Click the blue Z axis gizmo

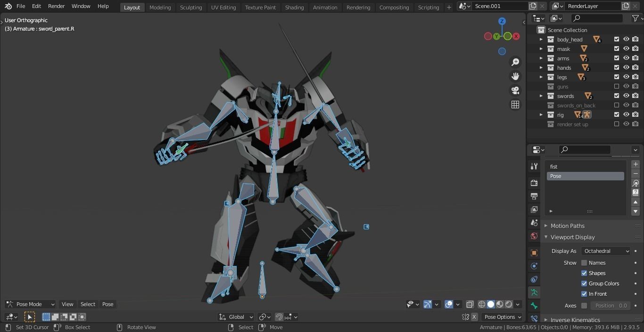[502, 21]
